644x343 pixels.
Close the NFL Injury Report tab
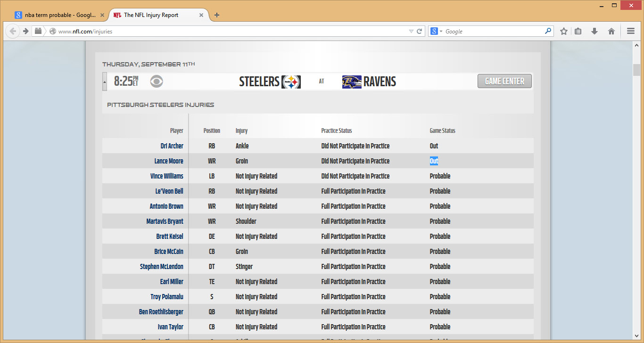pyautogui.click(x=201, y=15)
